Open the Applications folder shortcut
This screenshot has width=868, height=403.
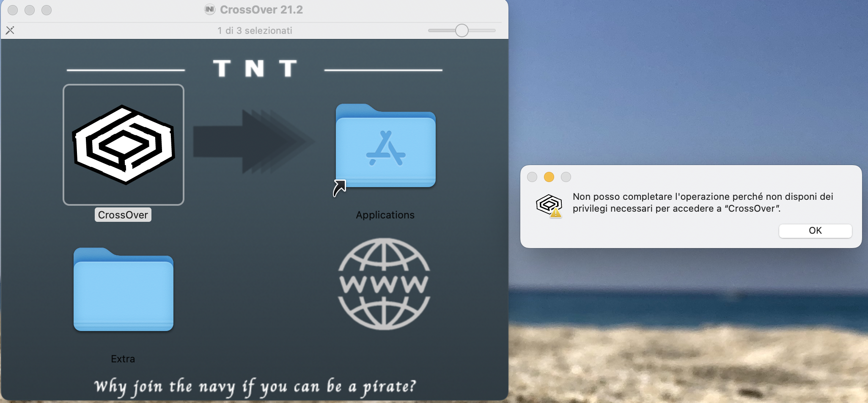(x=385, y=146)
